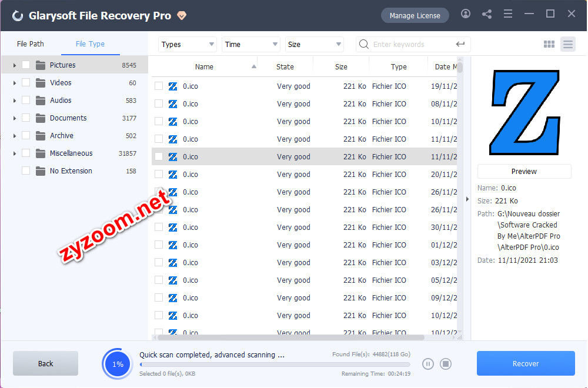Collapse the preview panel arrow
588x388 pixels.
(467, 199)
